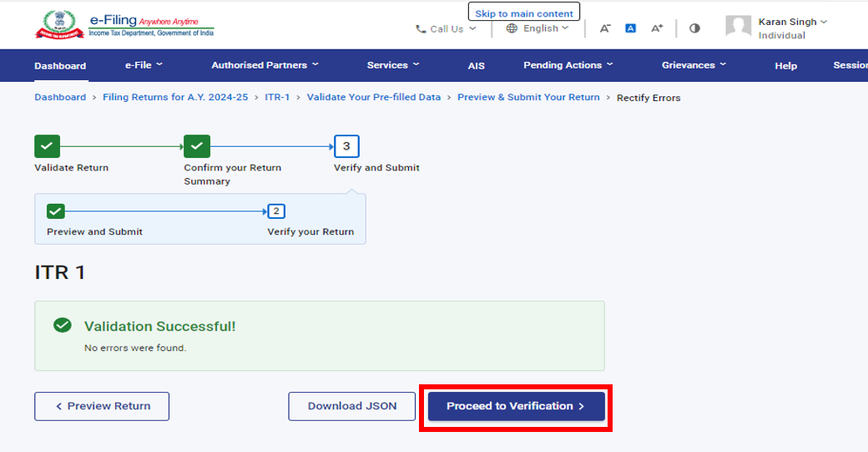
Task: Click the Download JSON button
Action: pos(352,406)
